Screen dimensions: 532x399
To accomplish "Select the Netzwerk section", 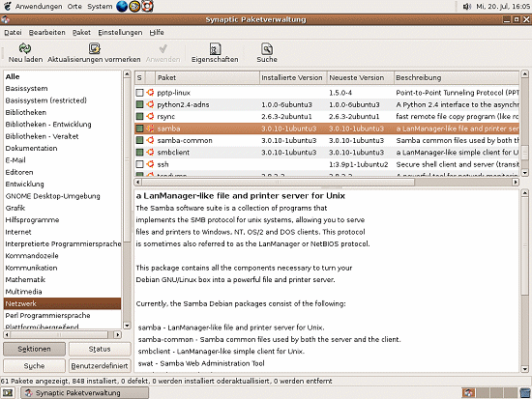I will click(x=63, y=303).
